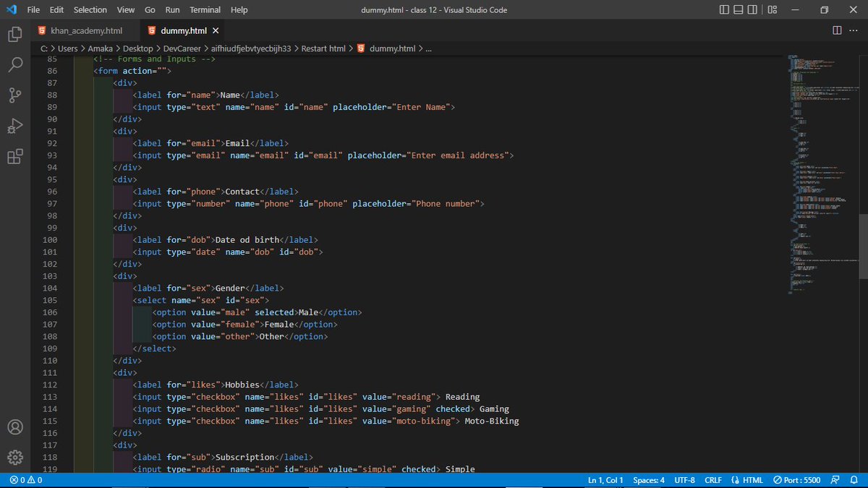Click line number 86 in the gutter

[x=51, y=71]
